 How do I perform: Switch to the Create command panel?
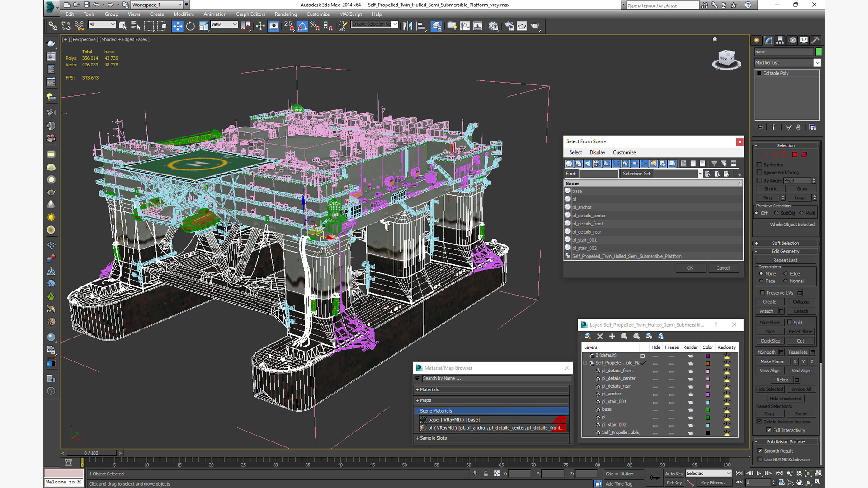[757, 40]
